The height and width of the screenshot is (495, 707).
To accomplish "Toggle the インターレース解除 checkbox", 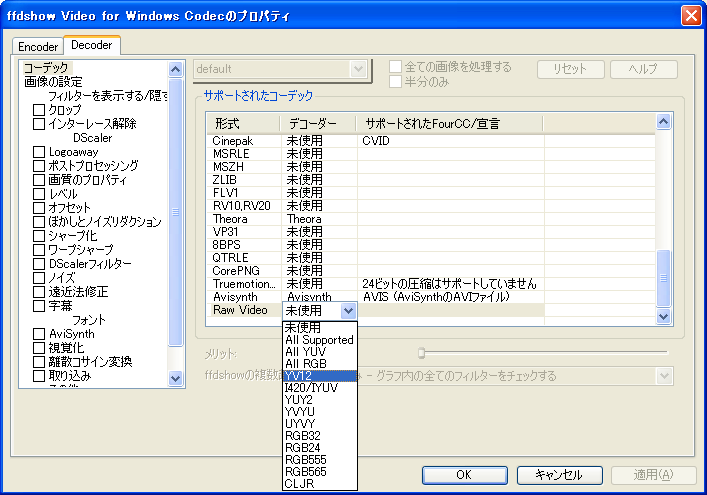I will coord(39,124).
